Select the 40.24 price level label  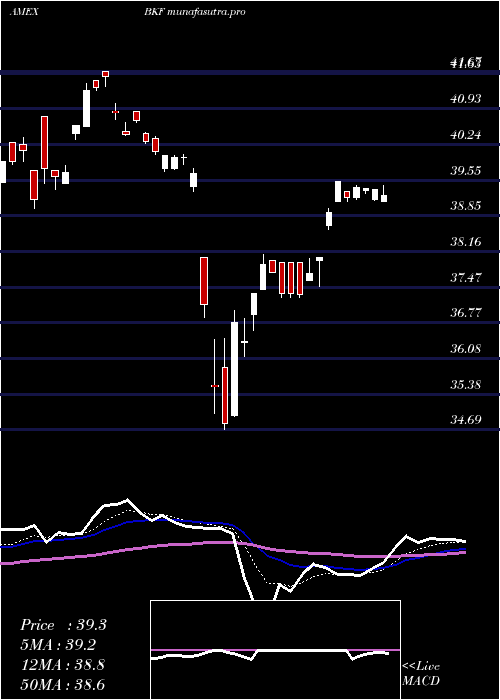pyautogui.click(x=466, y=134)
